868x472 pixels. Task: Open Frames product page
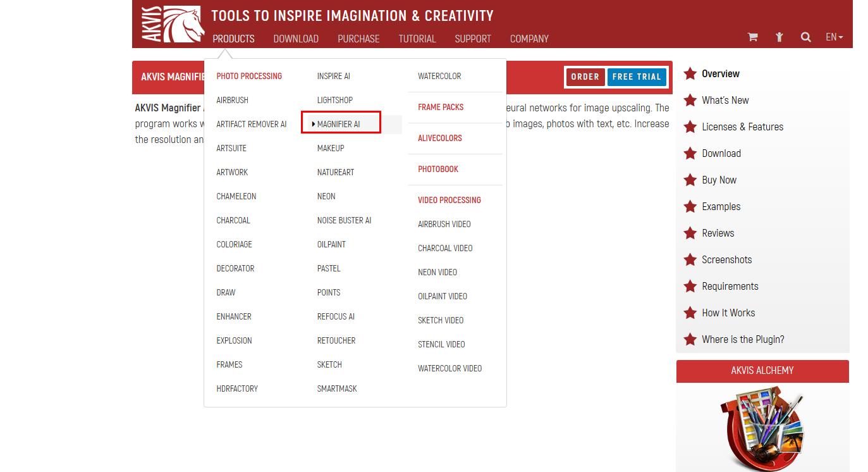coord(229,364)
